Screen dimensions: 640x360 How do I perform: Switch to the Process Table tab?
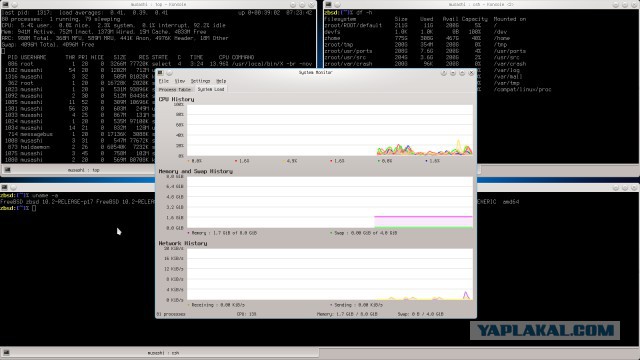pyautogui.click(x=175, y=89)
